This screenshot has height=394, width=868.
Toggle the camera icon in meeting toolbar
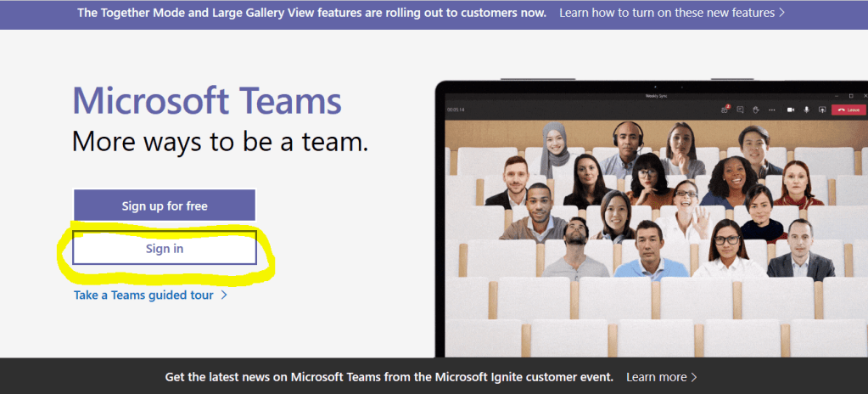790,110
